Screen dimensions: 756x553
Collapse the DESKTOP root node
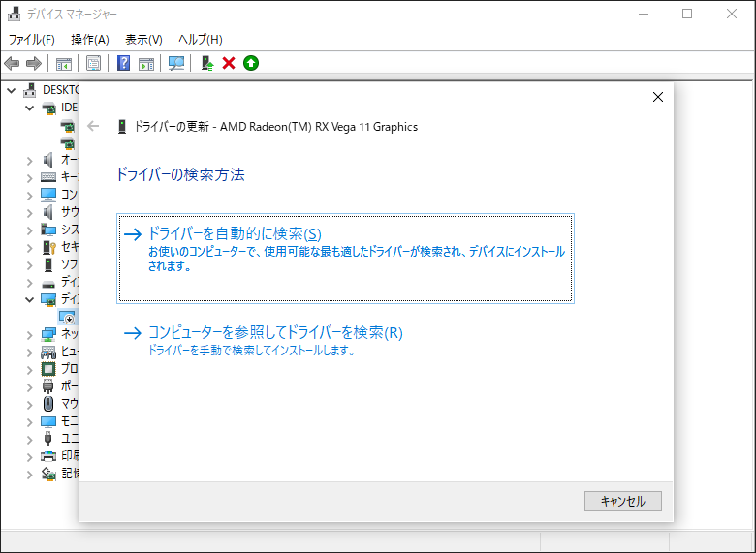tap(12, 91)
